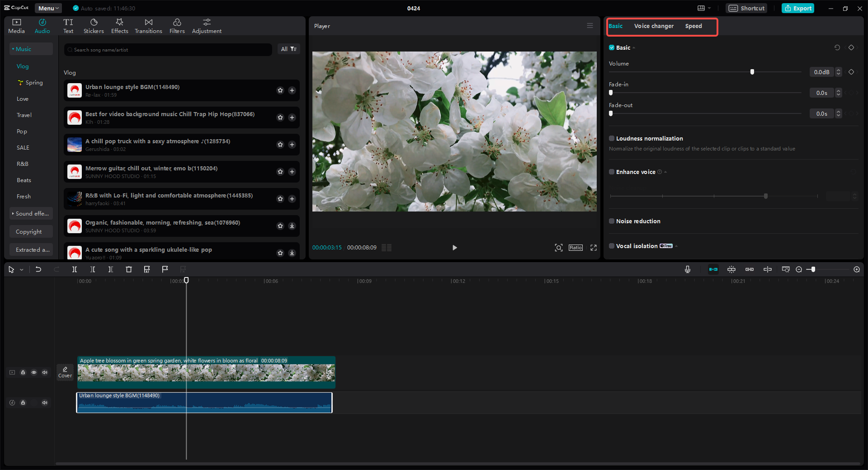The width and height of the screenshot is (868, 470).
Task: Favorite Urban lounge style BGM track
Action: 280,90
